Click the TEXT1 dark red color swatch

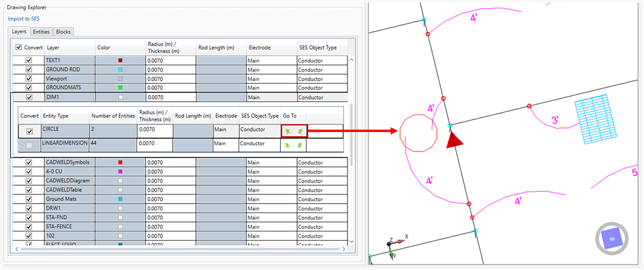120,60
